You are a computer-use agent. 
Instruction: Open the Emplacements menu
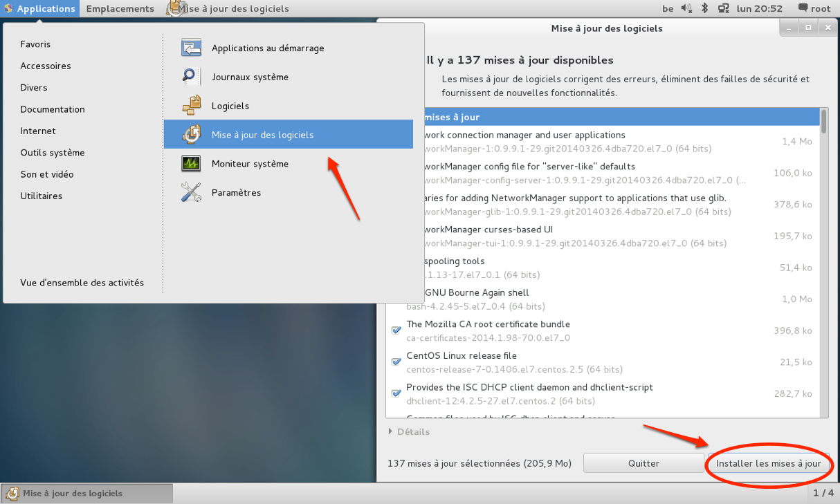[x=120, y=8]
